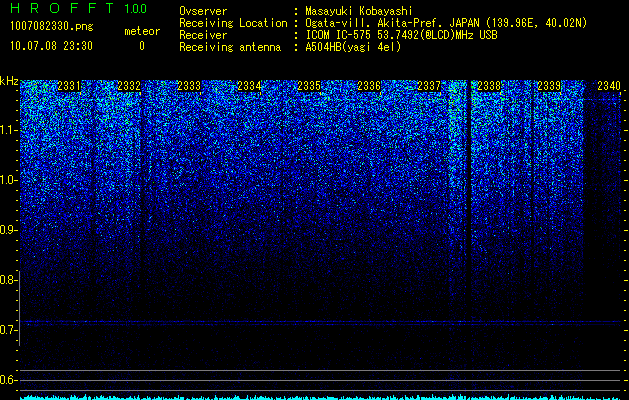Click the Receiver field label

203,35
